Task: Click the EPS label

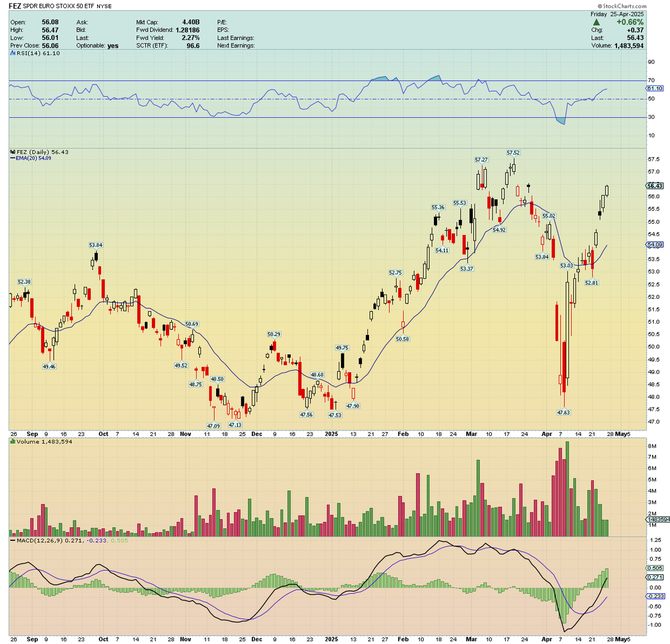Action: 223,30
